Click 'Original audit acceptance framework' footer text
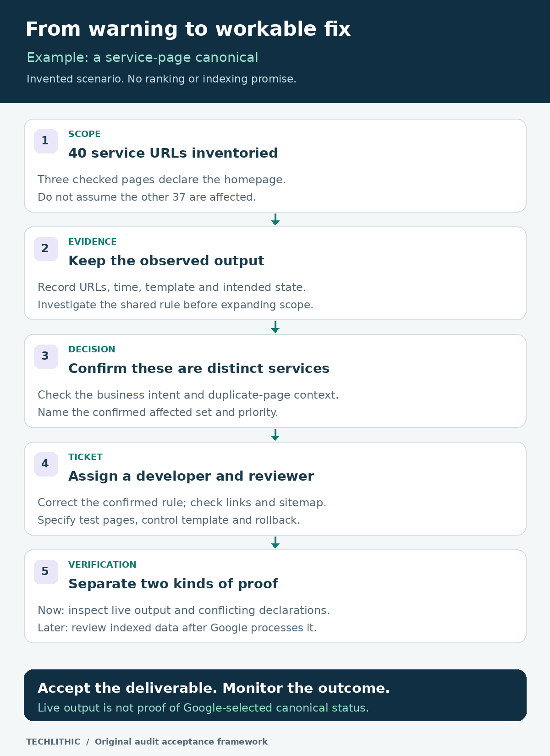The width and height of the screenshot is (550, 756). point(181,742)
